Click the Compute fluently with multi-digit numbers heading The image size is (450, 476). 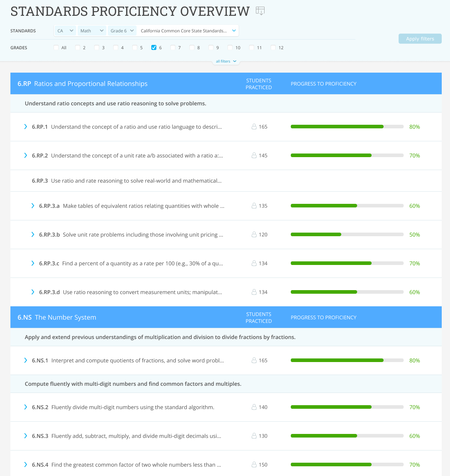pos(133,384)
